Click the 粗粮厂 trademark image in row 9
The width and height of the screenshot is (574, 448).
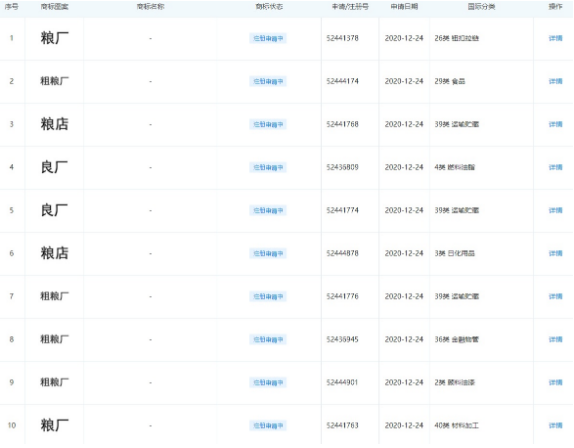click(x=54, y=382)
